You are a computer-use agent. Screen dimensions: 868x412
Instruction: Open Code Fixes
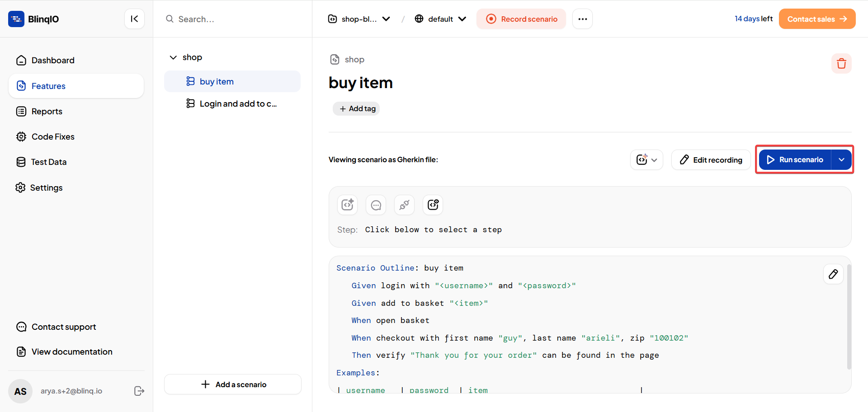click(76, 136)
